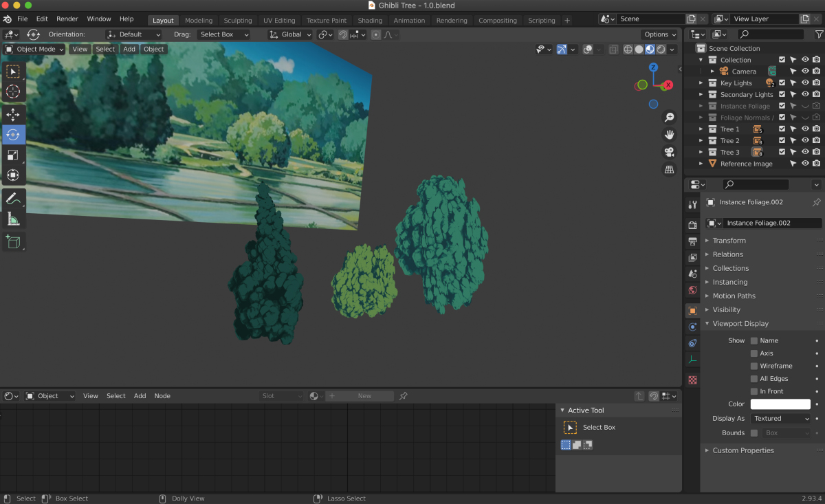Enable the Bounds checkbox
825x504 pixels.
coord(754,433)
